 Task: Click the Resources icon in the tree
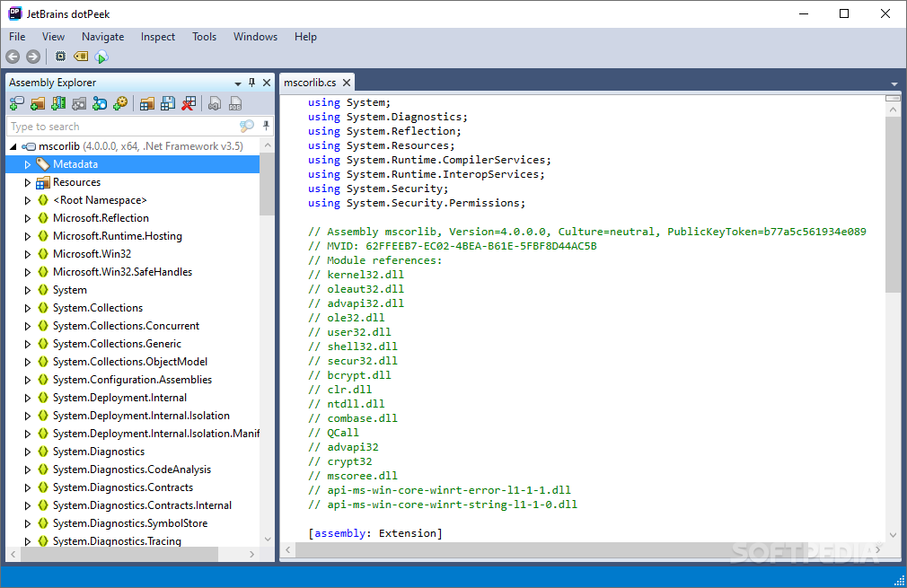[x=43, y=182]
